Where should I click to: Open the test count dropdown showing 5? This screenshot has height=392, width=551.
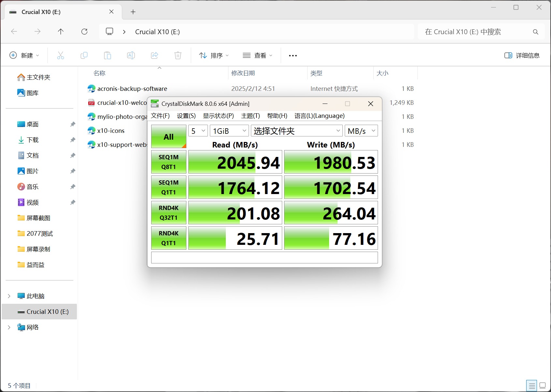coord(198,131)
